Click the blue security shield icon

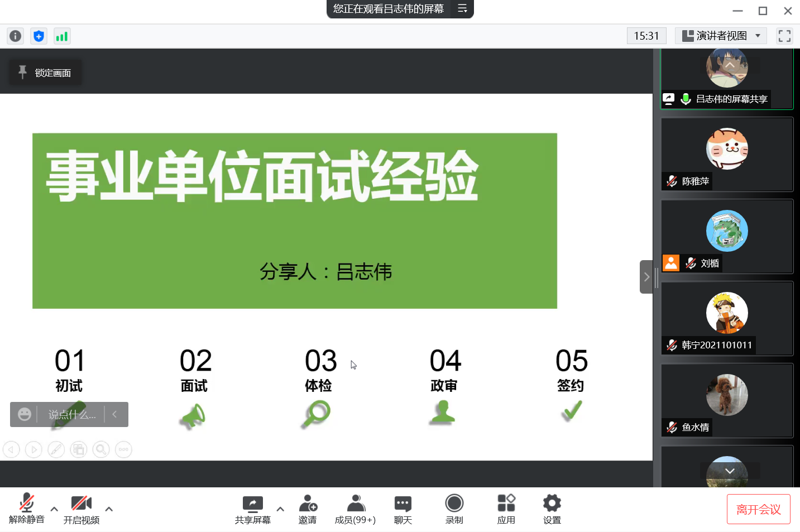[x=39, y=36]
